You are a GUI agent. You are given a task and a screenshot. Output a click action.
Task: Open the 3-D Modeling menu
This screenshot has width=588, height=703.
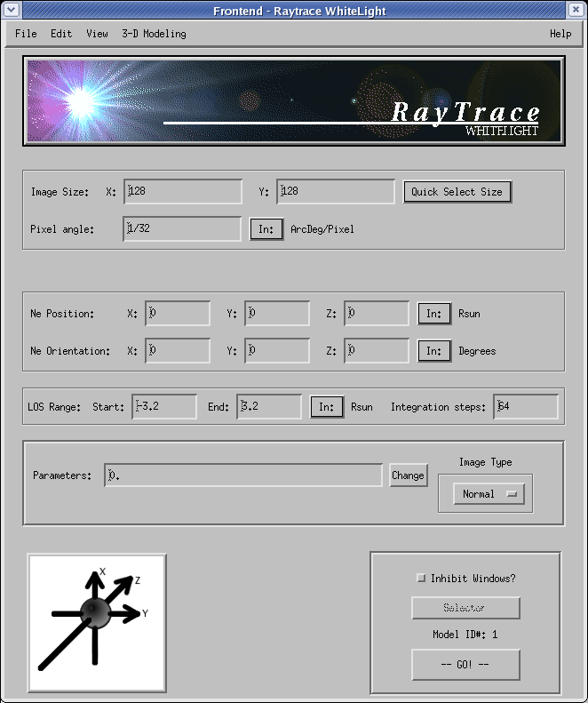pos(154,34)
